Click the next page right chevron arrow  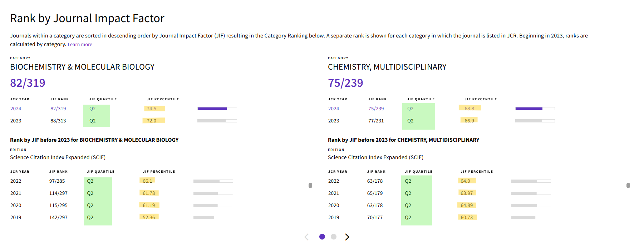[347, 237]
